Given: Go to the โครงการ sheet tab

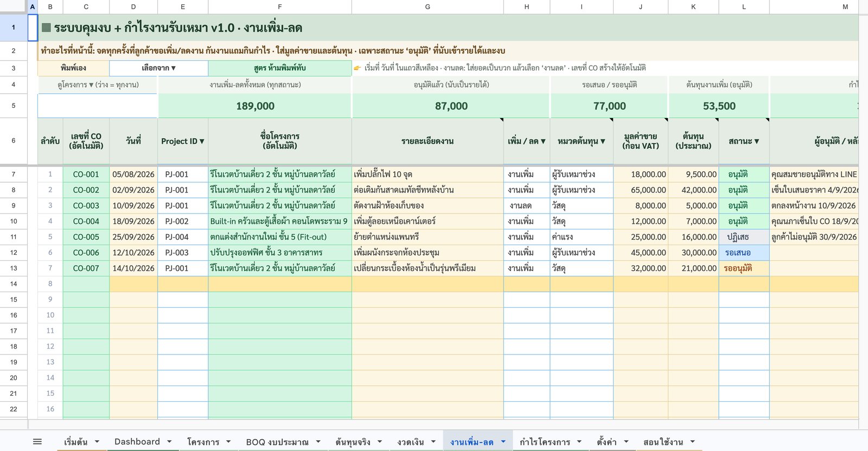Looking at the screenshot, I should pos(203,442).
